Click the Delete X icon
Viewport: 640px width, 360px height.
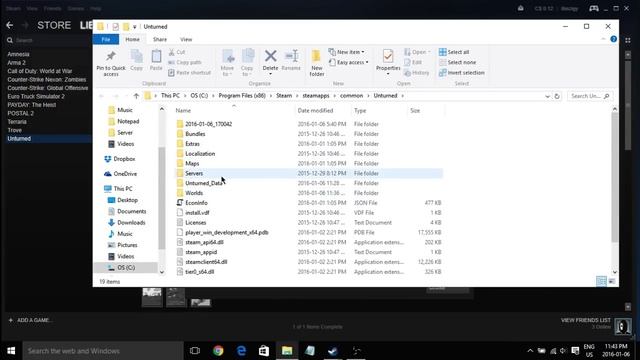click(270, 56)
